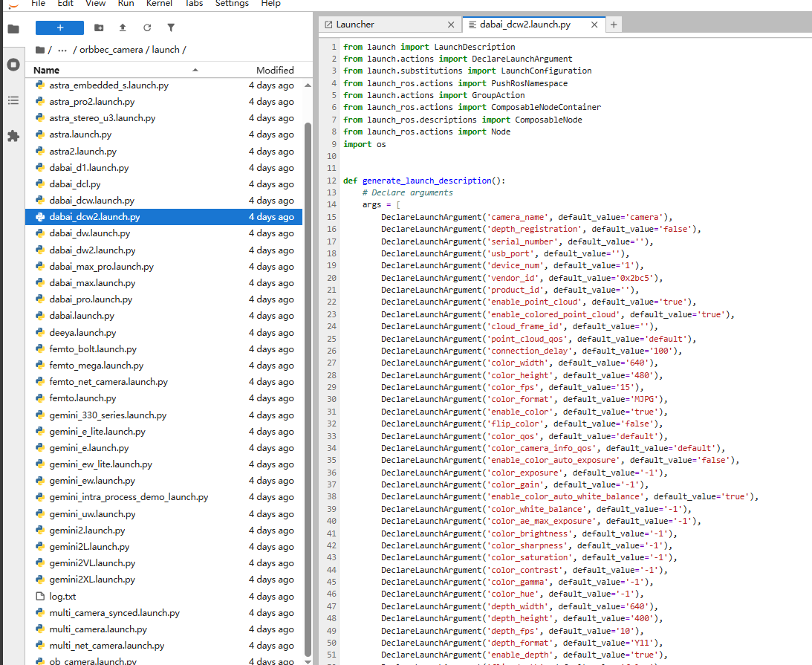Screen dimensions: 812x665
Task: Add a new tab with plus button
Action: pyautogui.click(x=614, y=25)
